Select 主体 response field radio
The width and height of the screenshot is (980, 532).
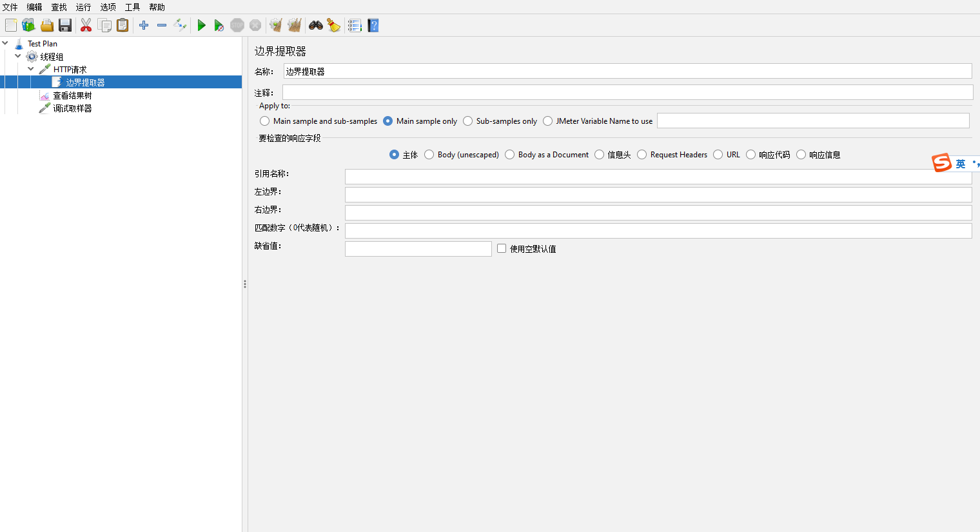(394, 155)
